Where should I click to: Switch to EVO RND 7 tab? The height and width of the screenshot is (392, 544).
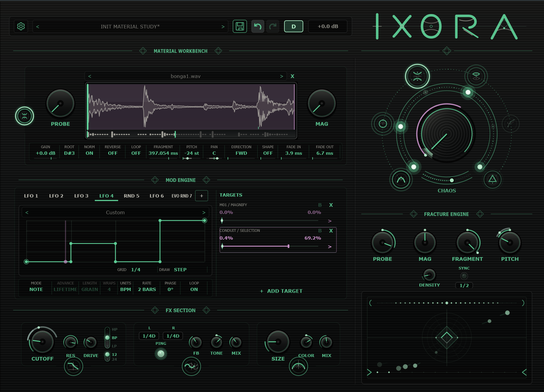pyautogui.click(x=182, y=196)
